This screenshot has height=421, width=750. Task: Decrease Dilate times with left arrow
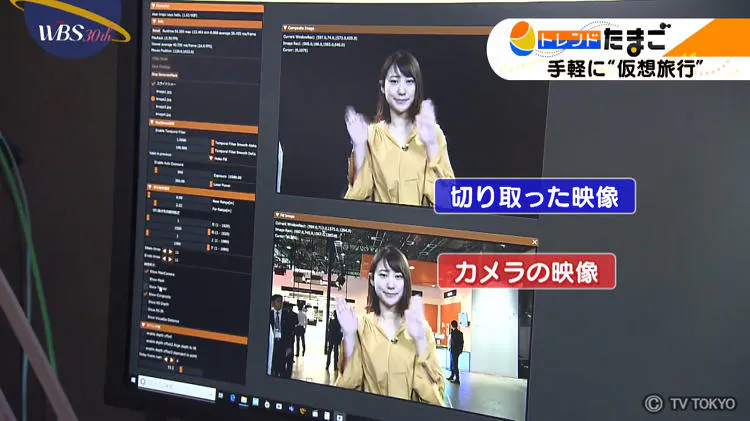165,251
